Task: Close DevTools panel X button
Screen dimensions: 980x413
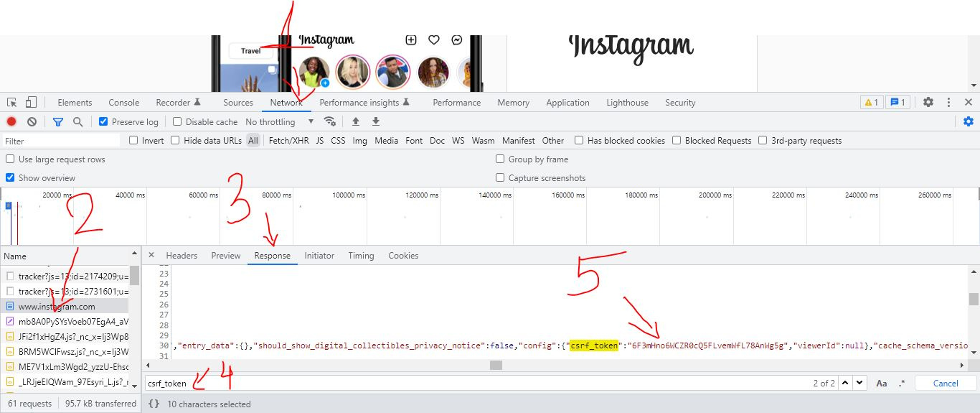Action: (x=969, y=103)
